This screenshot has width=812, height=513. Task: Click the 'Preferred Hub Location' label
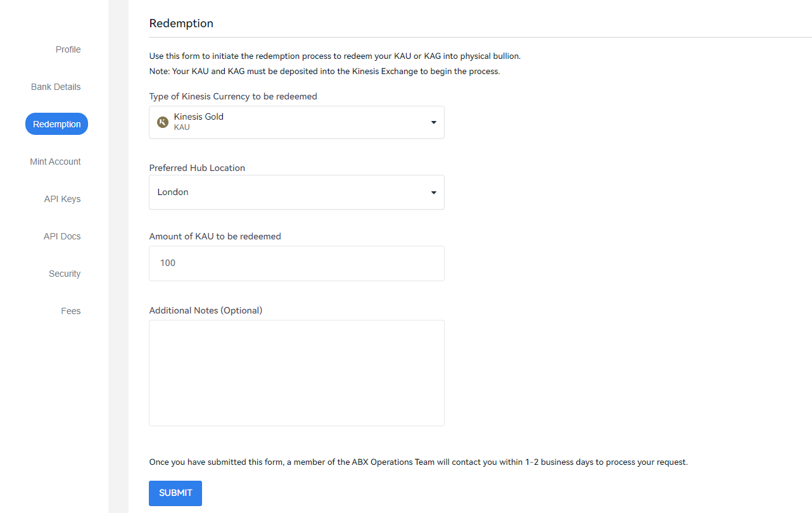[x=197, y=168]
